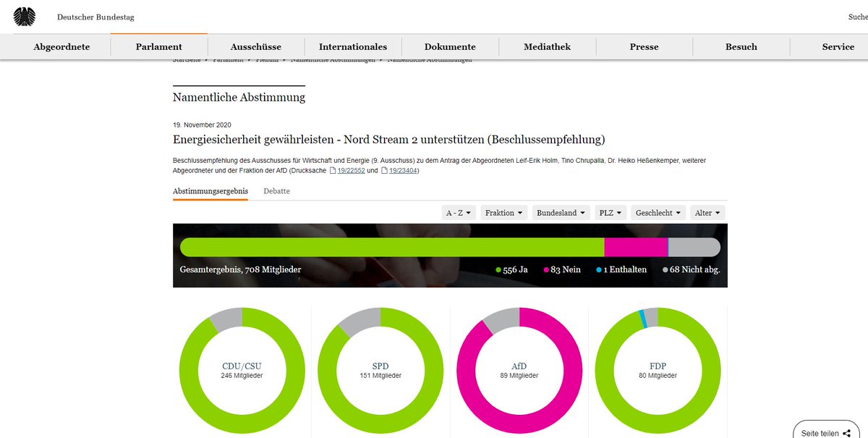Open the Seite teilen share icon
Viewport: 868px width, 438px height.
click(846, 434)
